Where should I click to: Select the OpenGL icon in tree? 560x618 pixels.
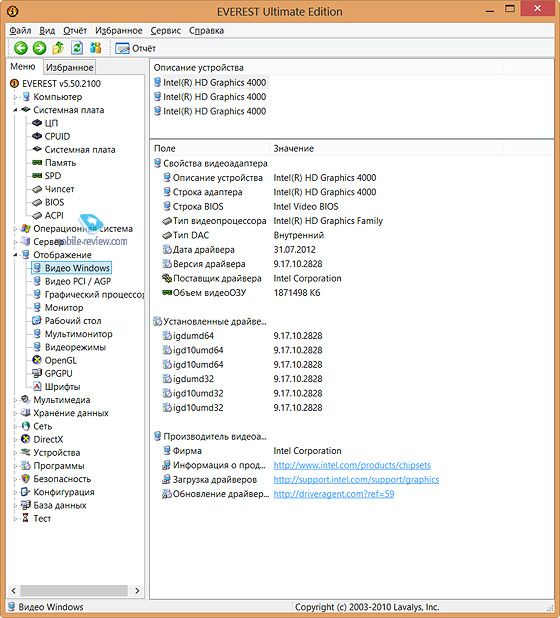click(37, 360)
